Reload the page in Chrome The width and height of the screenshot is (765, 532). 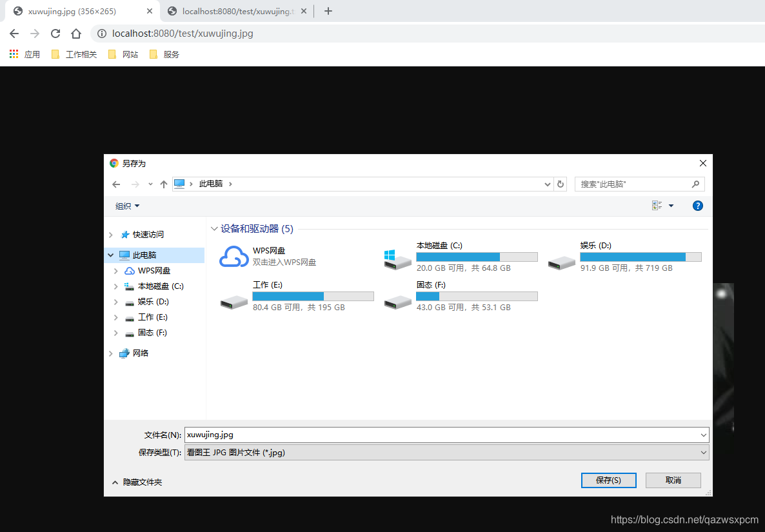[55, 34]
